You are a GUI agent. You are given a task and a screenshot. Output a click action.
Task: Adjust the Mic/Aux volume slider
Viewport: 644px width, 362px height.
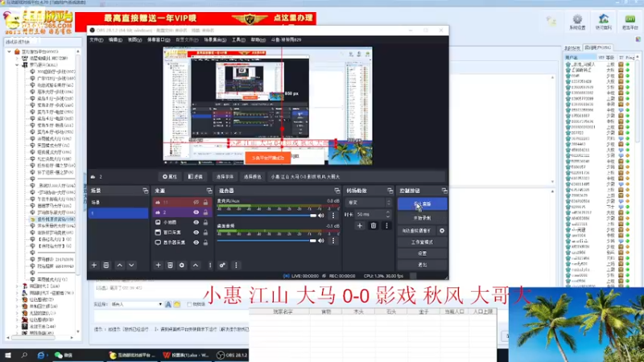267,216
